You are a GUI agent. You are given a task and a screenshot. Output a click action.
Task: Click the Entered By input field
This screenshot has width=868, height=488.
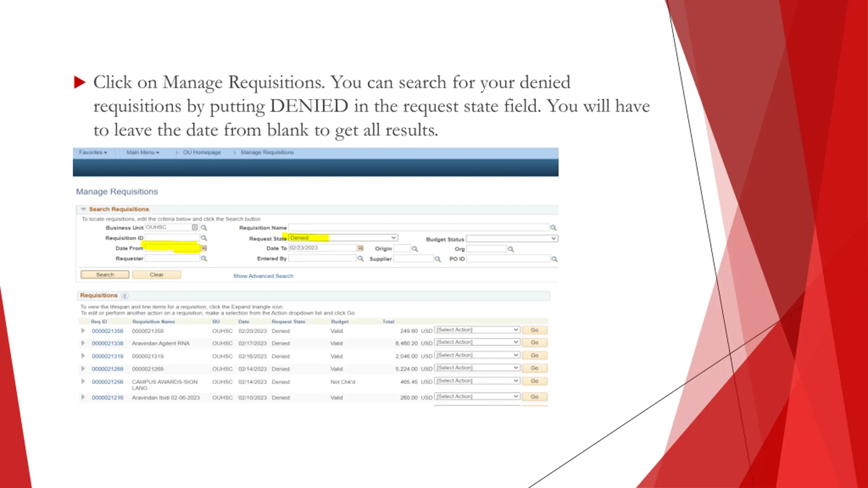322,259
